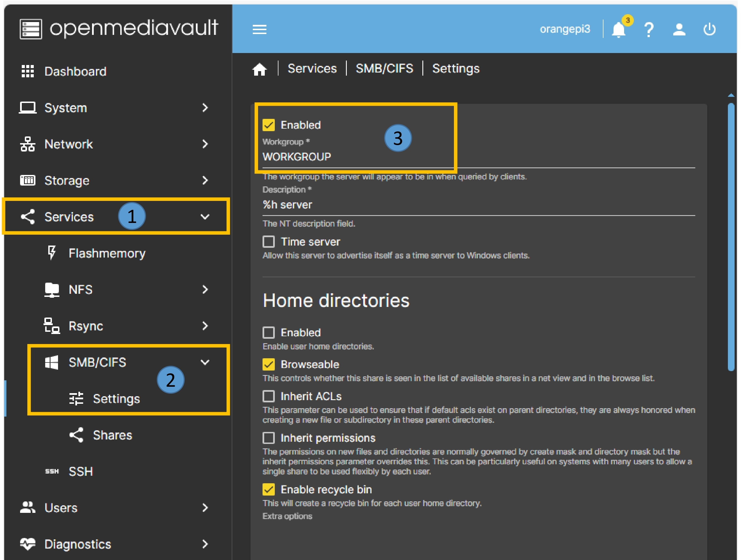The image size is (741, 560).
Task: Expand the Network menu chevron
Action: click(x=205, y=144)
